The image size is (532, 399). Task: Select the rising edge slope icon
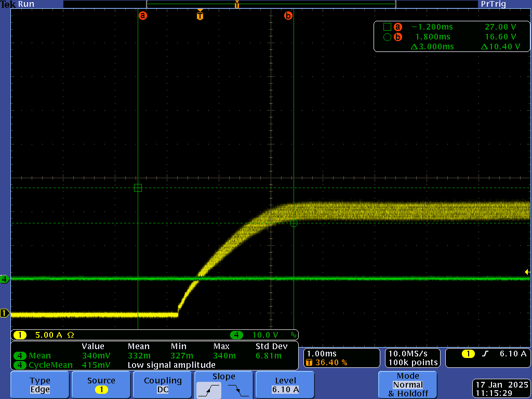209,390
